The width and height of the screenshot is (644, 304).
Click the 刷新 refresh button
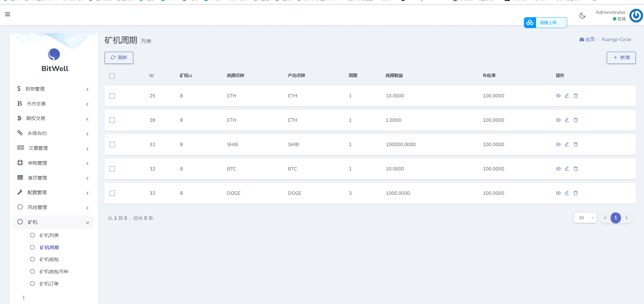click(x=119, y=58)
